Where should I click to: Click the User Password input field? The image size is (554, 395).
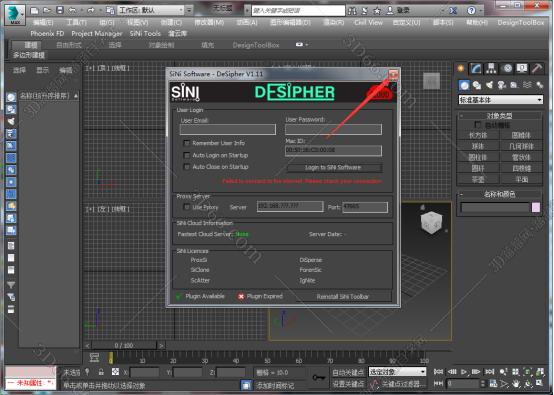(x=333, y=129)
